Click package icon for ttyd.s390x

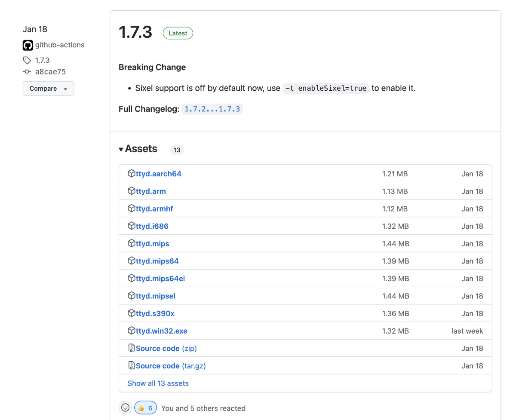tap(132, 313)
